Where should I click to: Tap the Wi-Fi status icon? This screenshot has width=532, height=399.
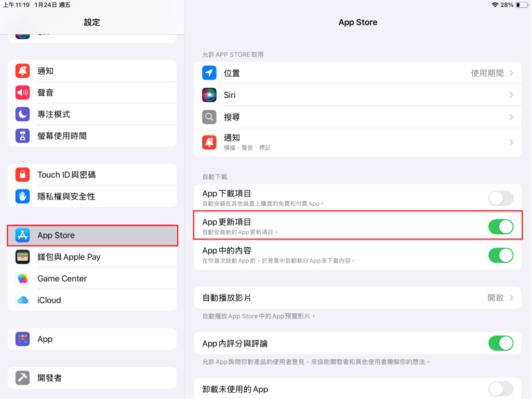pyautogui.click(x=495, y=5)
